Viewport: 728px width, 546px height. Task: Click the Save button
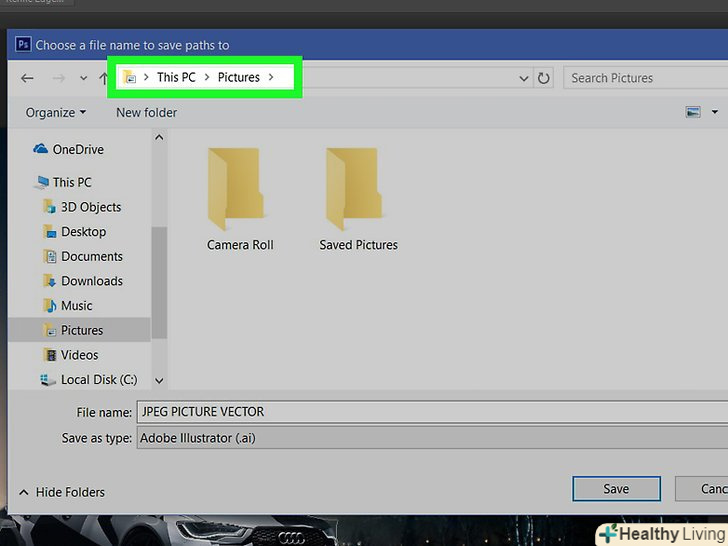coord(616,489)
